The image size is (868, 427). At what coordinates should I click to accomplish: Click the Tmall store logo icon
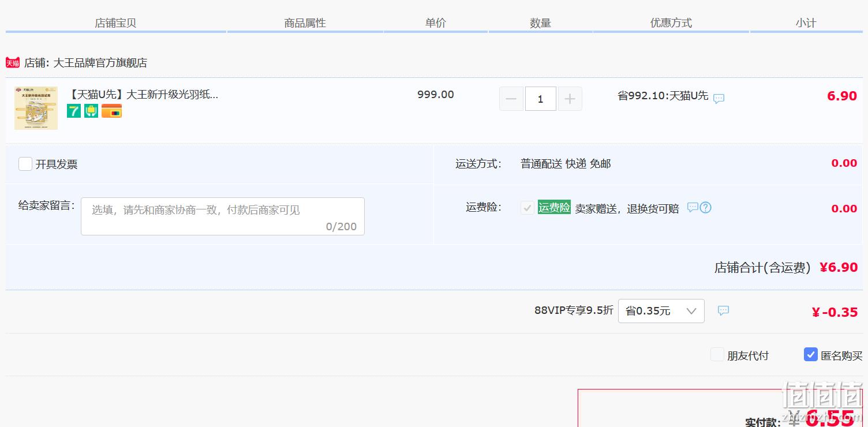click(13, 62)
